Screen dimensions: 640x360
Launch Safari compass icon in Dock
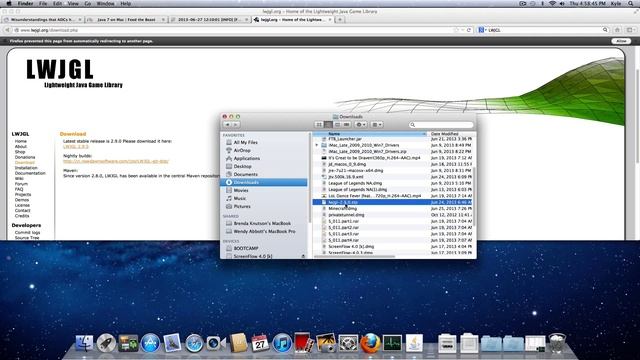(x=194, y=343)
